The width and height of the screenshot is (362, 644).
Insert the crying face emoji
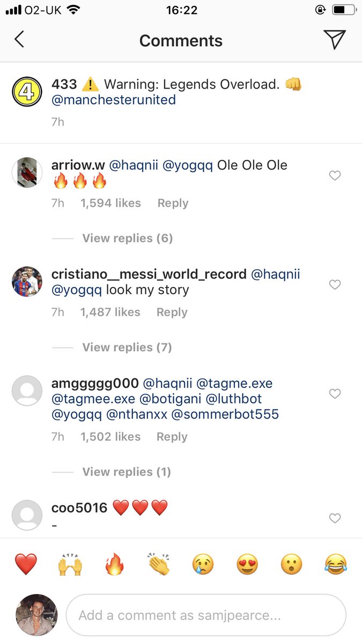pyautogui.click(x=203, y=565)
